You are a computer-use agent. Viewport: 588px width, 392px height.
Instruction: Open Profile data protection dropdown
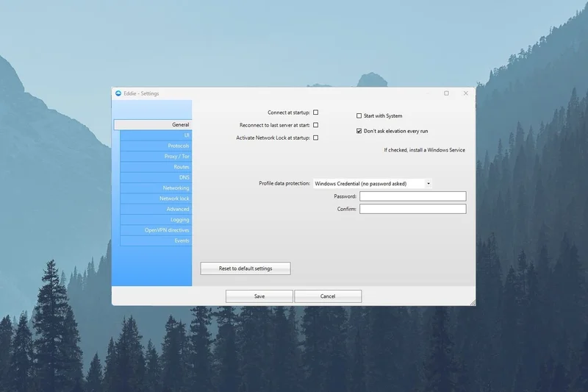[373, 183]
